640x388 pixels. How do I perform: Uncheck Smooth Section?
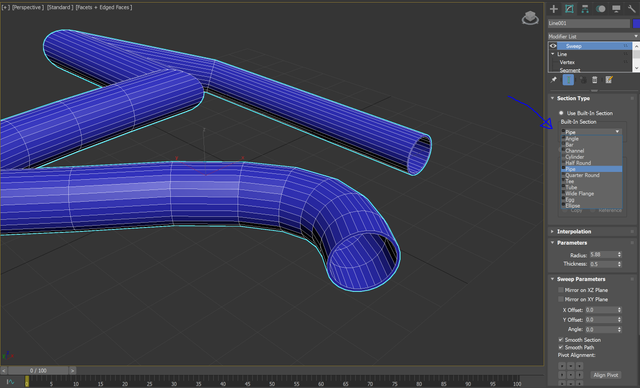[561, 340]
